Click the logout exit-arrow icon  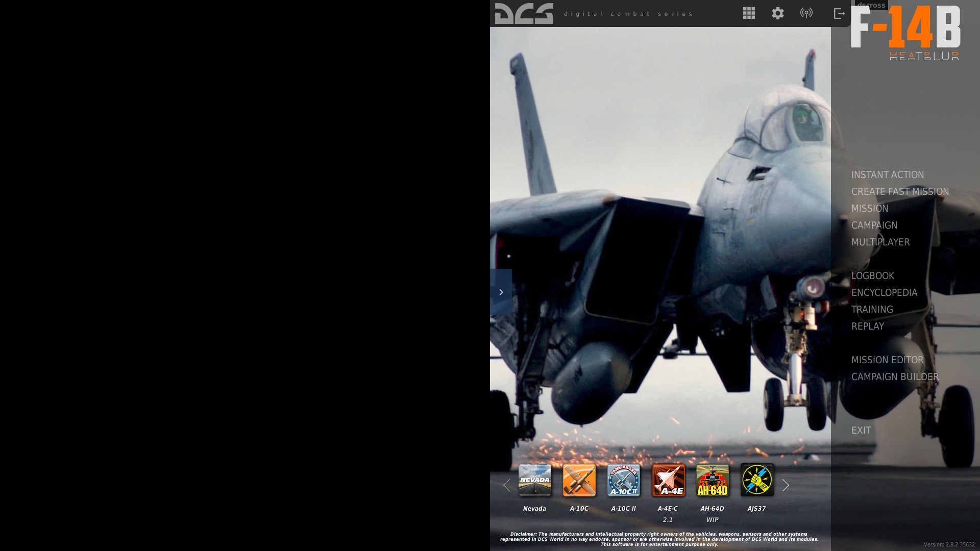(x=839, y=13)
